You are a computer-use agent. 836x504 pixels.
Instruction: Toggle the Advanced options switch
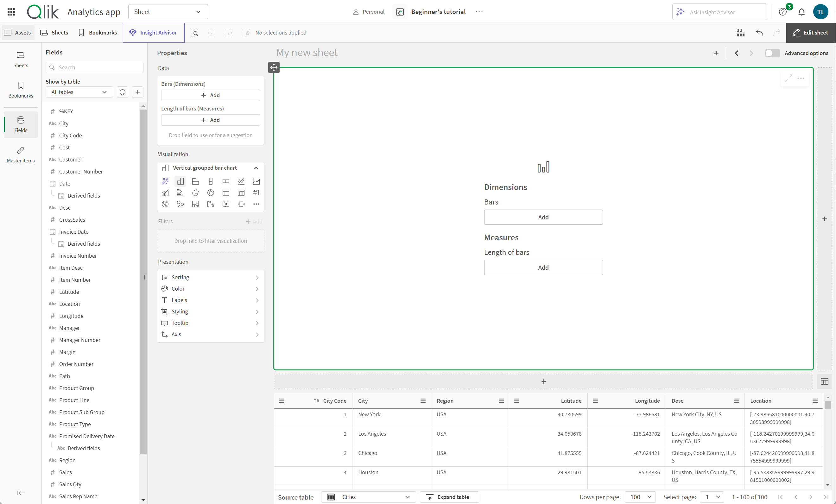[771, 53]
